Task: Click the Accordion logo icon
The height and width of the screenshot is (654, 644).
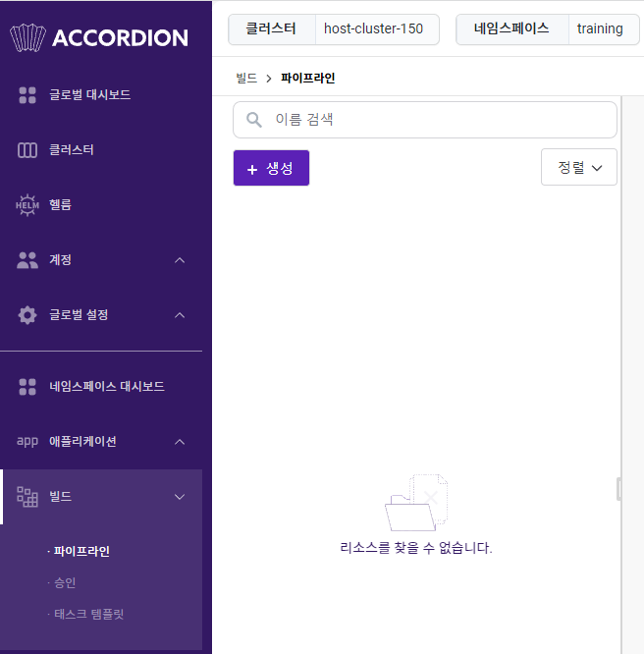Action: 27,38
